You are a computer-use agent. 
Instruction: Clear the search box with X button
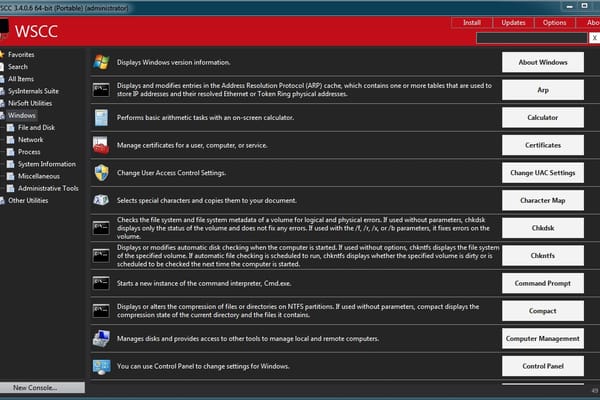[594, 38]
